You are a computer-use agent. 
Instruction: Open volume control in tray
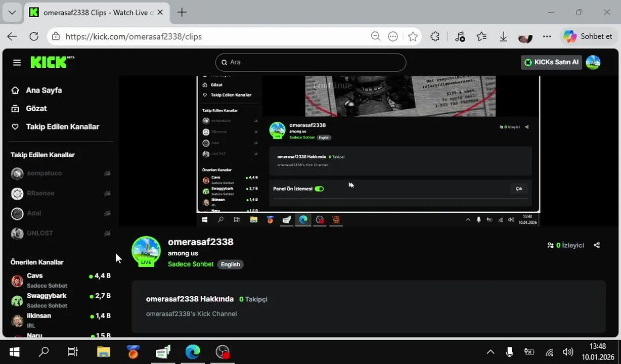568,352
